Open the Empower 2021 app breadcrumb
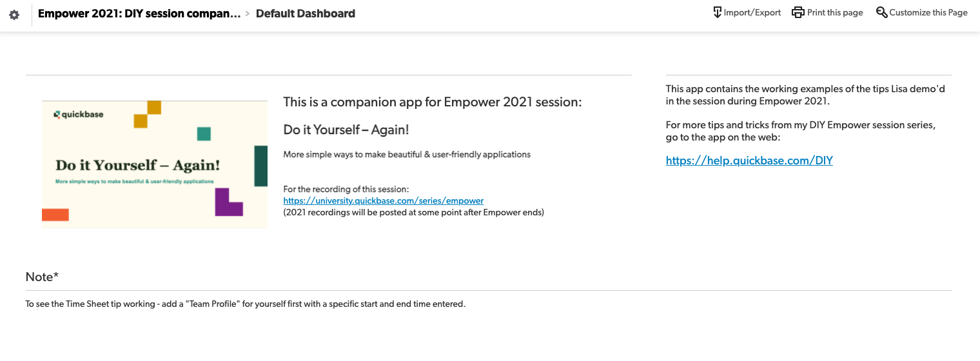This screenshot has height=361, width=980. pyautogui.click(x=139, y=14)
